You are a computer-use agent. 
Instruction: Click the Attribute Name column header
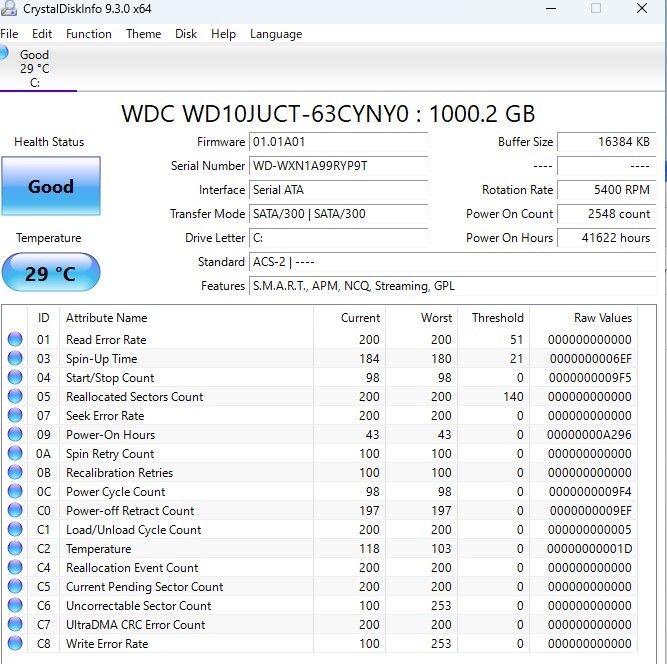click(x=107, y=318)
